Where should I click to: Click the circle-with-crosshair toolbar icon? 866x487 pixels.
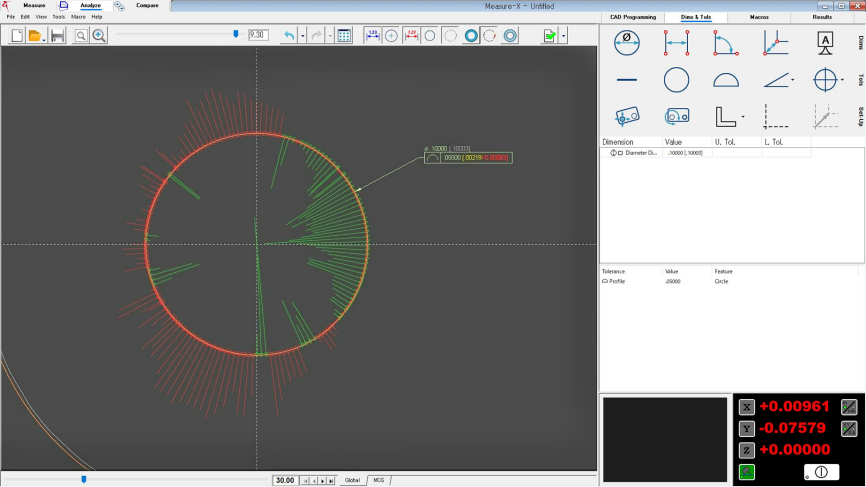391,36
